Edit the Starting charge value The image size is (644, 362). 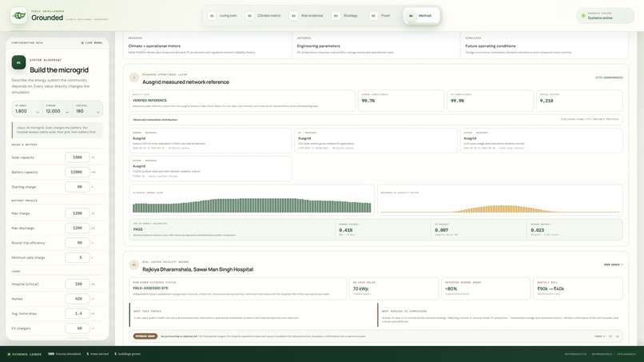point(78,187)
